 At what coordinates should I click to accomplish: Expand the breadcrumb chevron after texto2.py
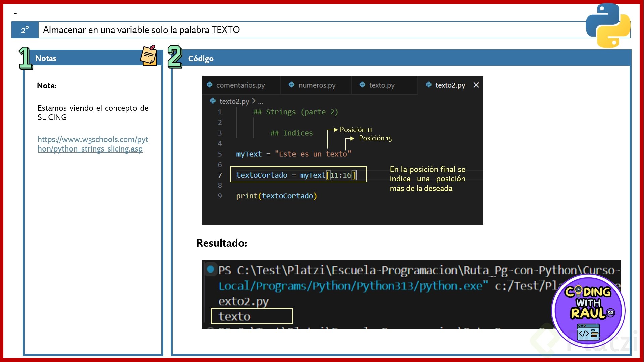tap(254, 101)
